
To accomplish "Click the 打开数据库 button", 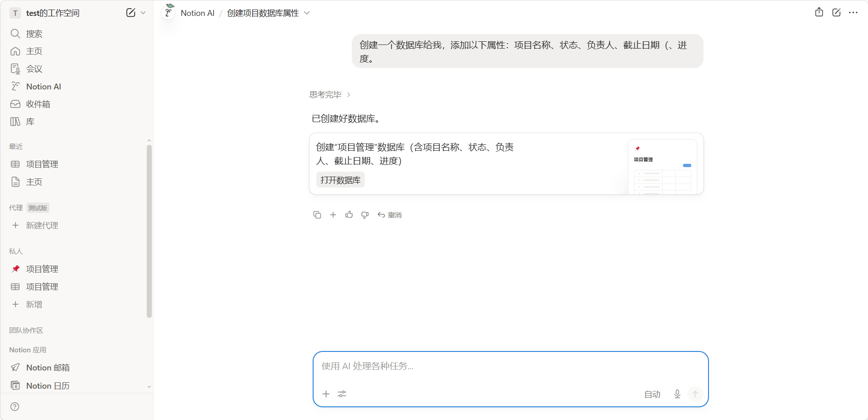I will tap(340, 180).
